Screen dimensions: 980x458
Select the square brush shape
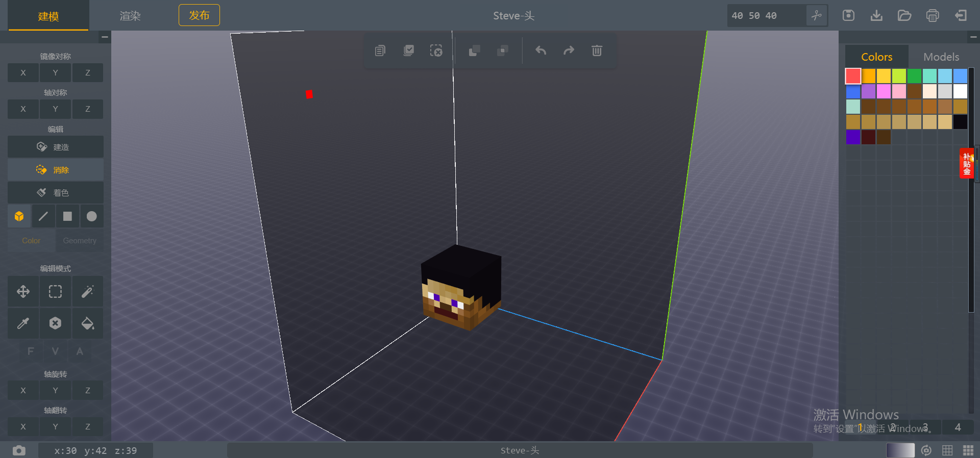pos(67,216)
